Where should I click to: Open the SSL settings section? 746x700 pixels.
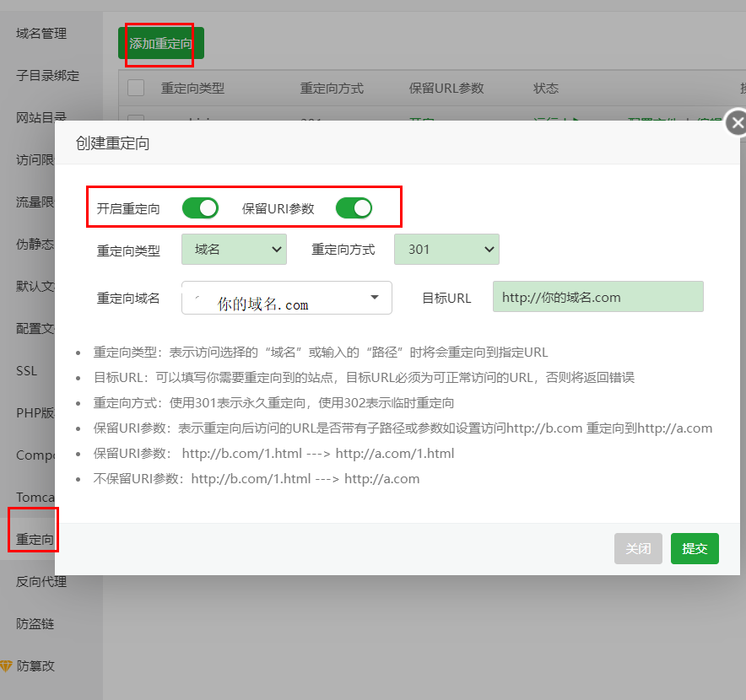tap(26, 370)
